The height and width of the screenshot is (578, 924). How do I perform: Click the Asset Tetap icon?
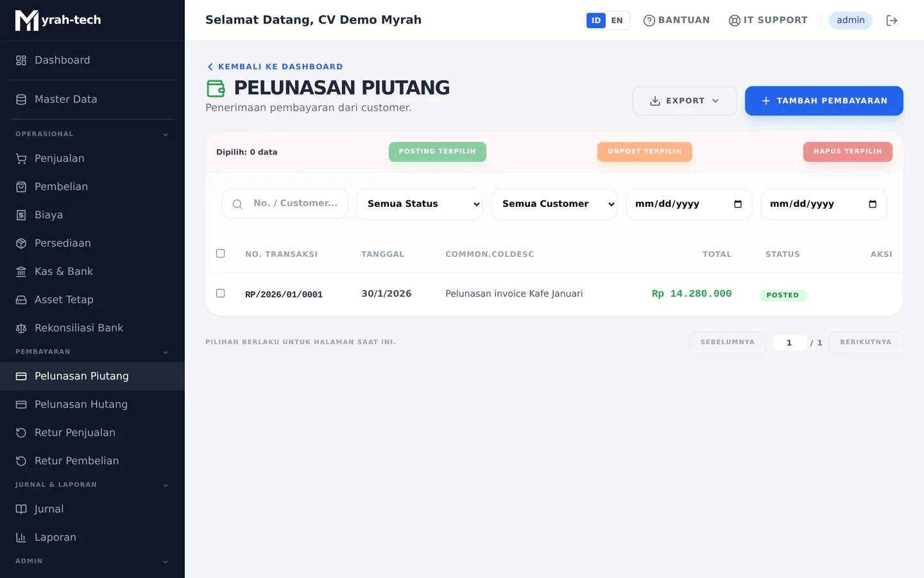pyautogui.click(x=21, y=300)
